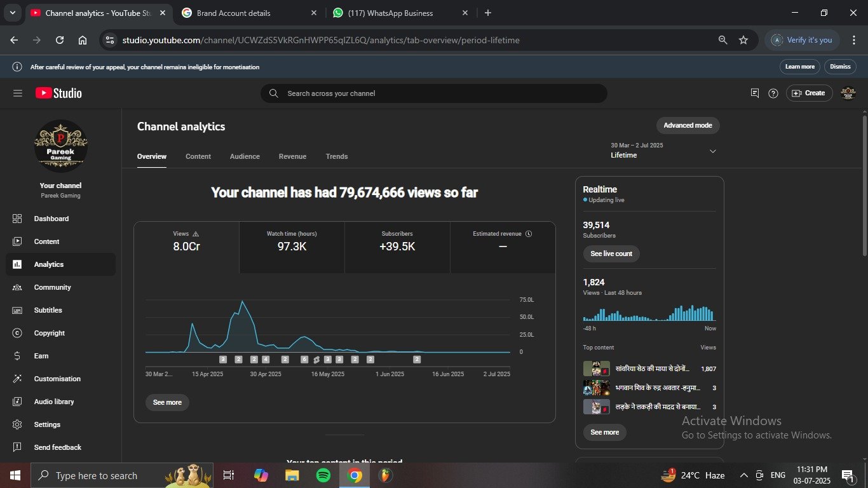Open Chrome's three-dot menu
This screenshot has width=868, height=488.
(853, 40)
